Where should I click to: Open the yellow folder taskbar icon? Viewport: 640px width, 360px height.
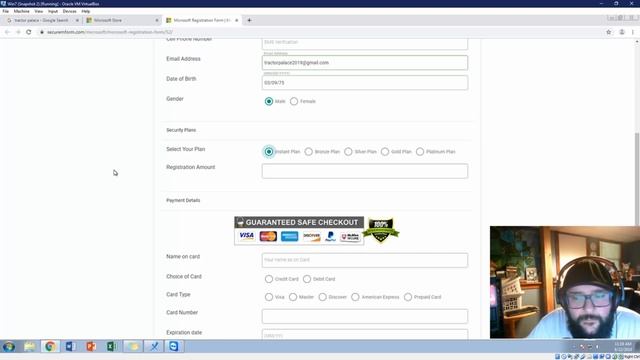133,347
